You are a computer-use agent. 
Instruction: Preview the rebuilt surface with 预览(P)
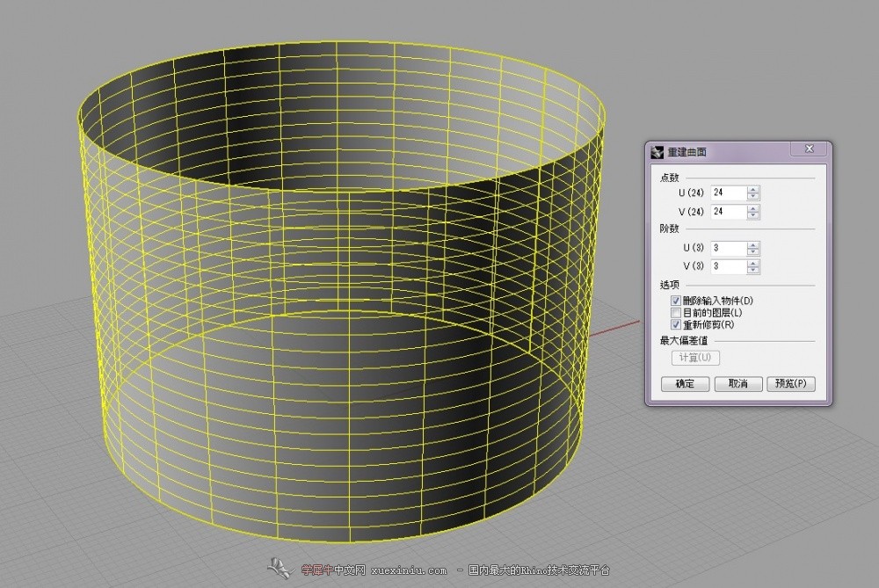791,384
